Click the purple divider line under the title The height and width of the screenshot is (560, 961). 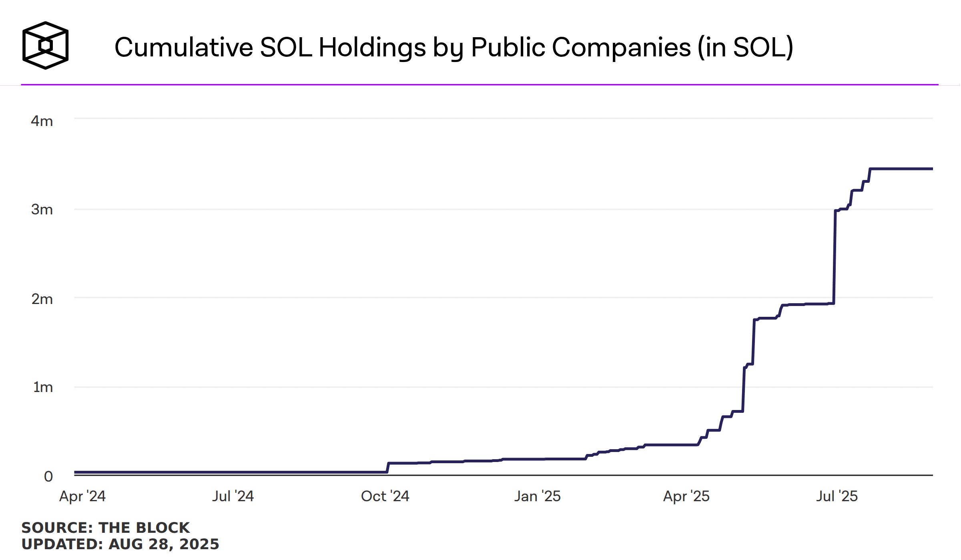click(479, 84)
